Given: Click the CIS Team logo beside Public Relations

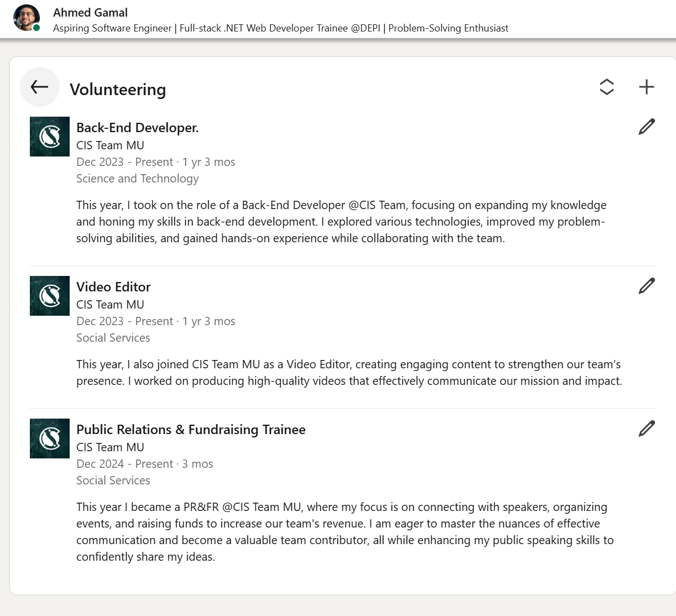Looking at the screenshot, I should (x=50, y=438).
